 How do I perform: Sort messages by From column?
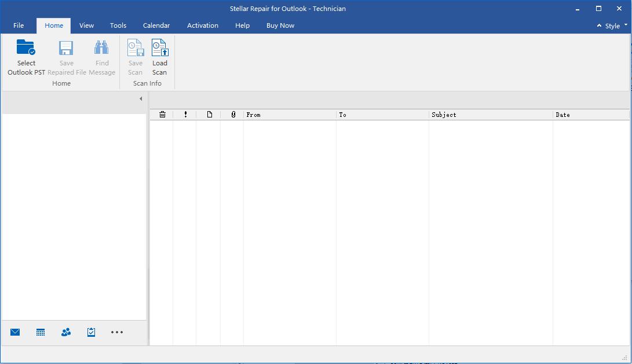pos(290,115)
